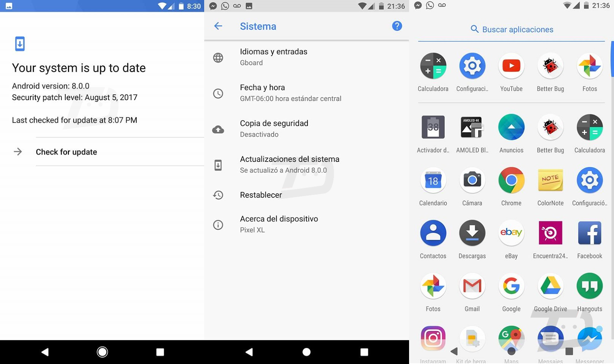Open Actualizaciones del sistema
The width and height of the screenshot is (614, 364).
[307, 165]
